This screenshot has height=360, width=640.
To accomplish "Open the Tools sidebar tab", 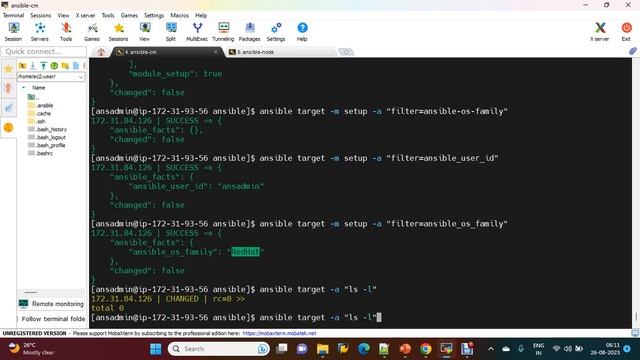I will 8,88.
